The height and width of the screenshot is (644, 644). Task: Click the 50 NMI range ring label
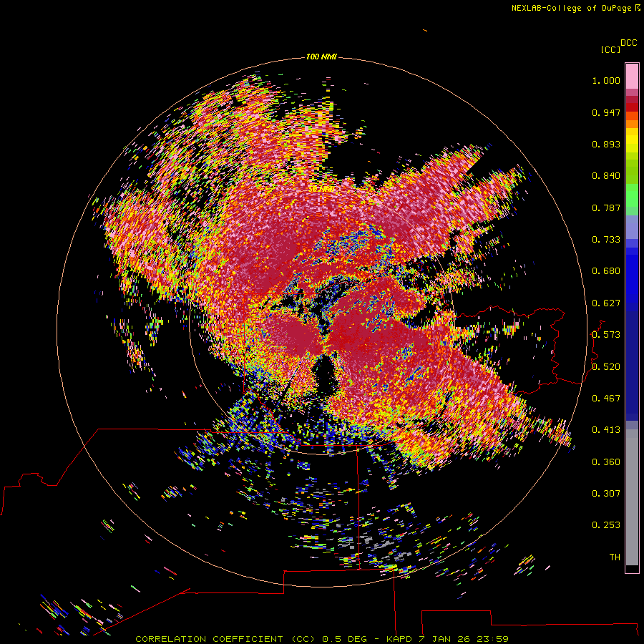(321, 190)
